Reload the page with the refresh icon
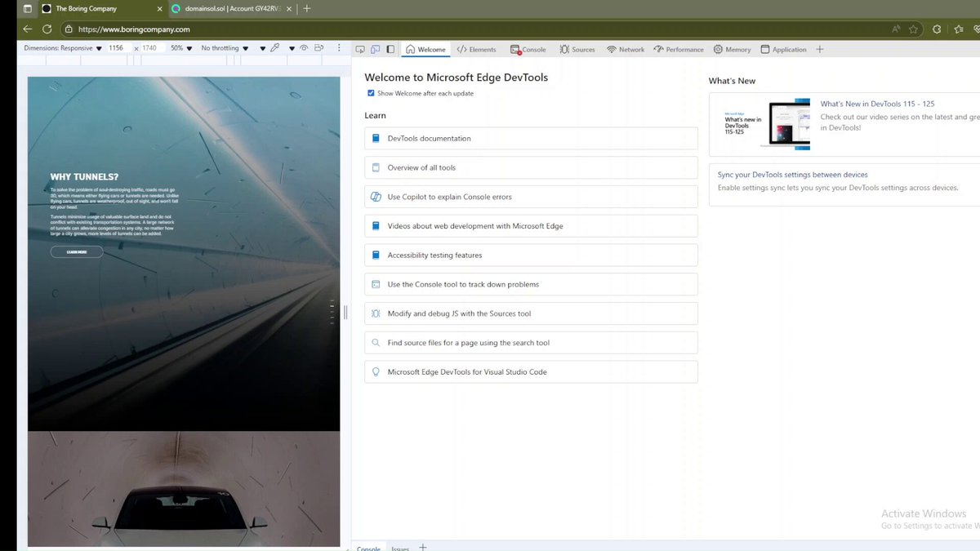 (47, 29)
